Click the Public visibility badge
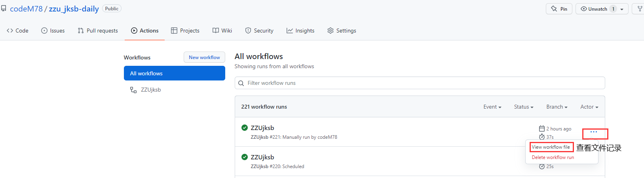Image resolution: width=644 pixels, height=178 pixels. point(112,9)
